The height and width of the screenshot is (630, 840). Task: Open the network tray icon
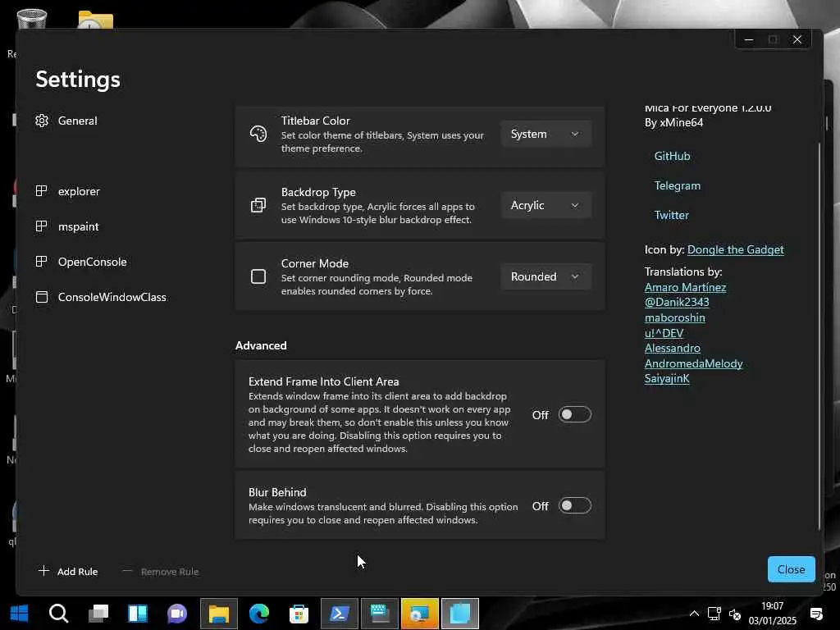(714, 614)
